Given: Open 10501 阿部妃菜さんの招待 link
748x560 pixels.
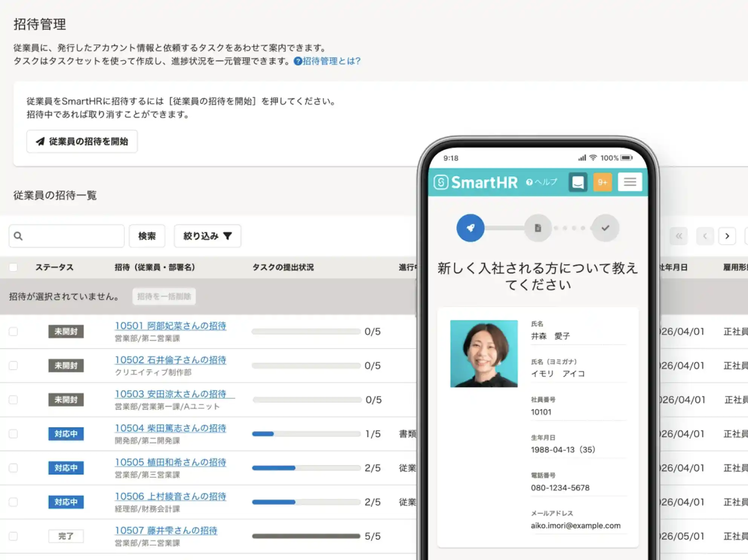Looking at the screenshot, I should point(170,326).
